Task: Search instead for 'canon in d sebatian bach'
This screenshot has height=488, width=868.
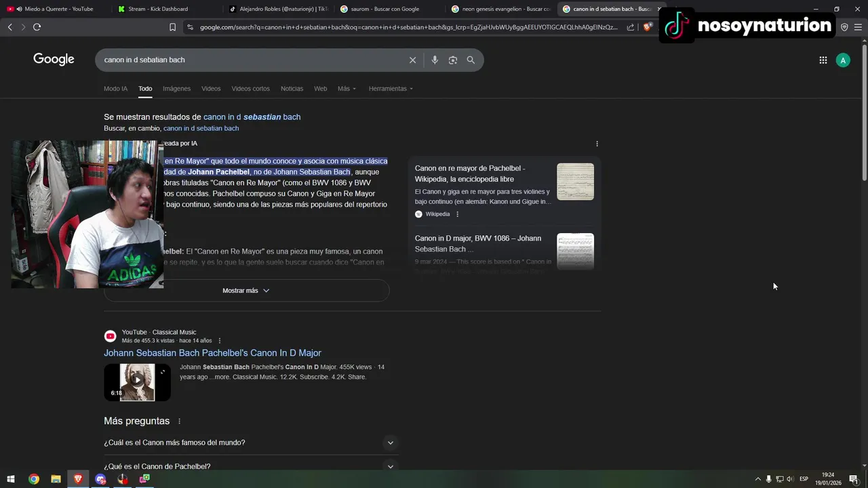Action: tap(201, 129)
